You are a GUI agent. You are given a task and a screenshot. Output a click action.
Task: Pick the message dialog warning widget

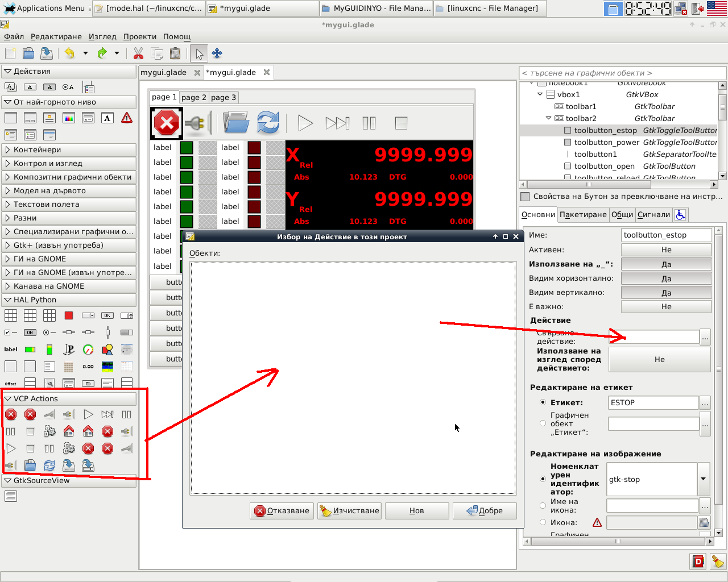coord(127,118)
